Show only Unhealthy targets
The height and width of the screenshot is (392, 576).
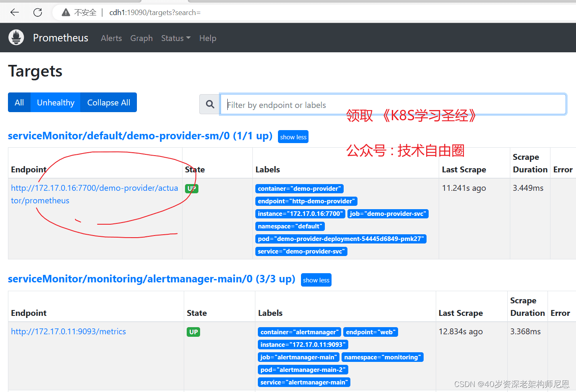[56, 102]
